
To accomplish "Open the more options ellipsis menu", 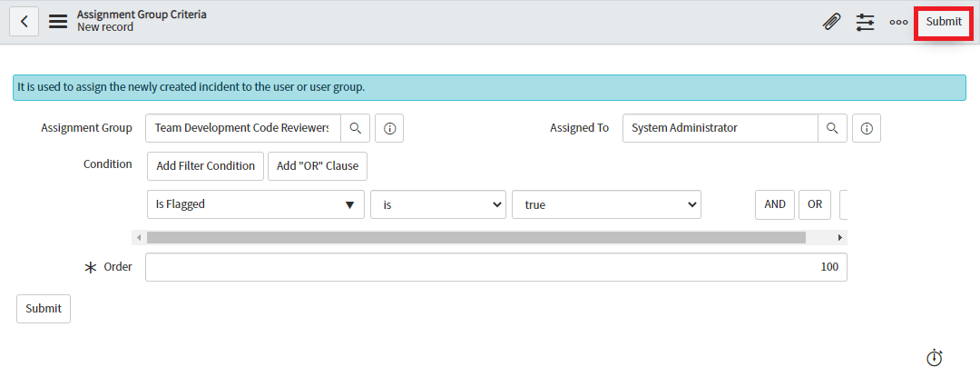I will pos(898,22).
